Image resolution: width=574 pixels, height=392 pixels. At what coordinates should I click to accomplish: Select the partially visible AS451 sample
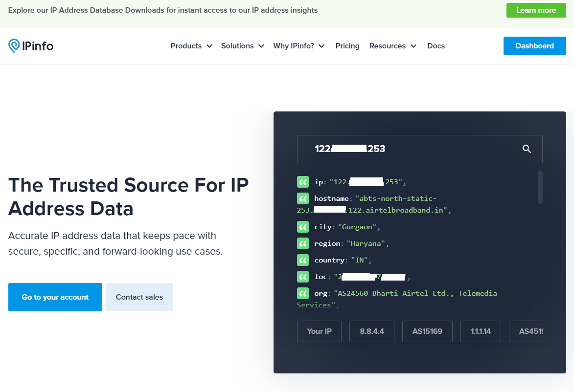[x=526, y=331]
